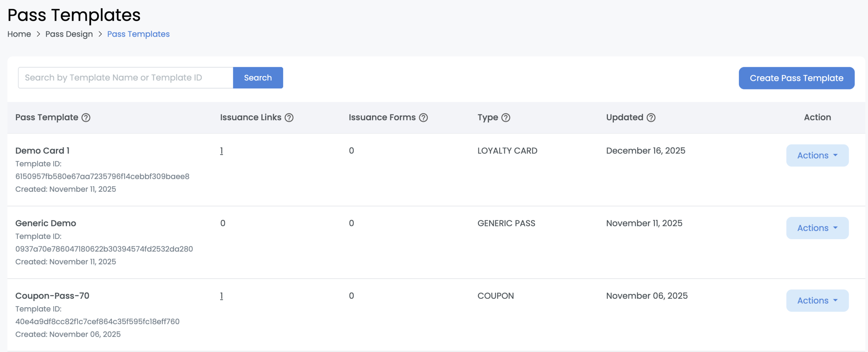Select the Demo Card 1 template
Image resolution: width=868 pixels, height=352 pixels.
[42, 150]
